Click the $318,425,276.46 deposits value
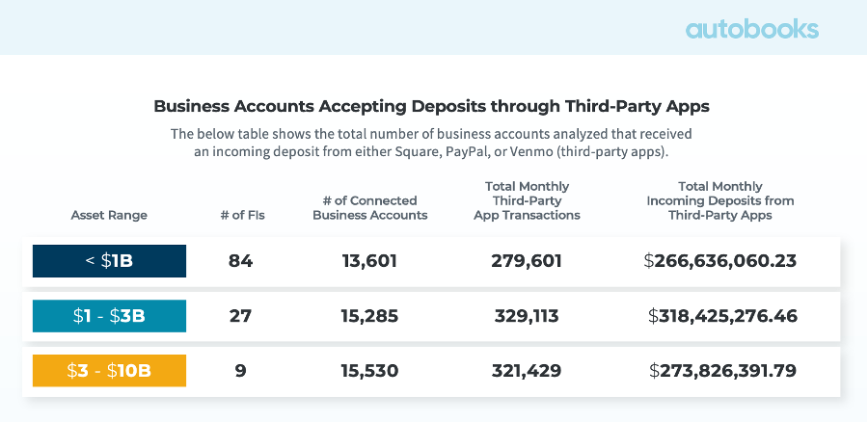The image size is (868, 422). [722, 315]
